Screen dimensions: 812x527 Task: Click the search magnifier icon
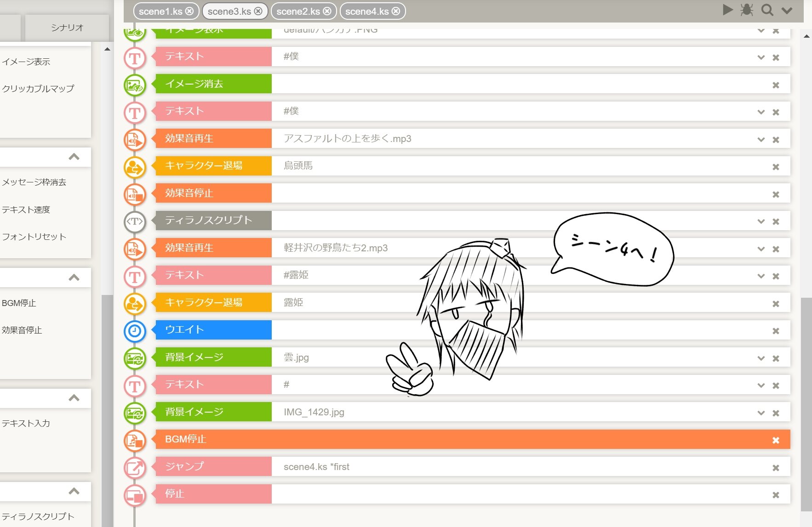tap(767, 10)
